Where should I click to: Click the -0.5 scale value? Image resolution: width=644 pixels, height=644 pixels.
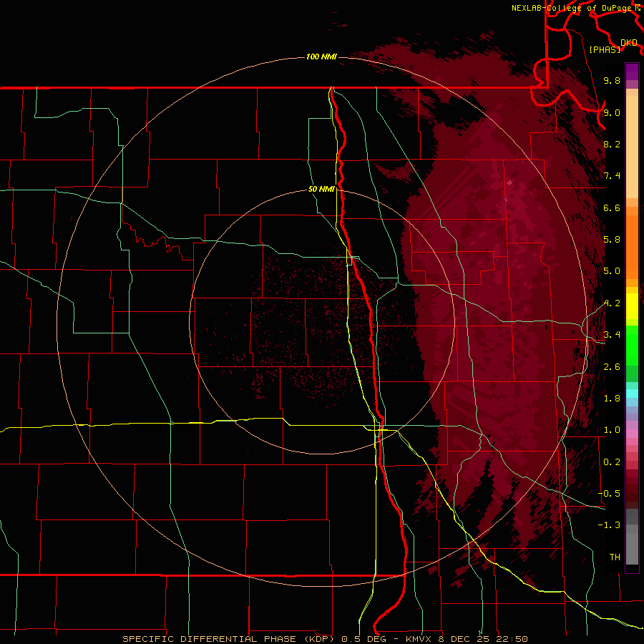pyautogui.click(x=609, y=493)
